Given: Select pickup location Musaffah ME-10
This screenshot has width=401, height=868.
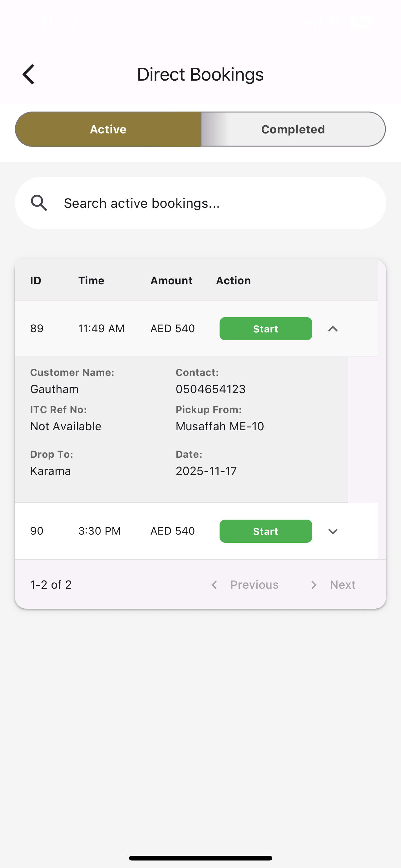Looking at the screenshot, I should pos(220,426).
